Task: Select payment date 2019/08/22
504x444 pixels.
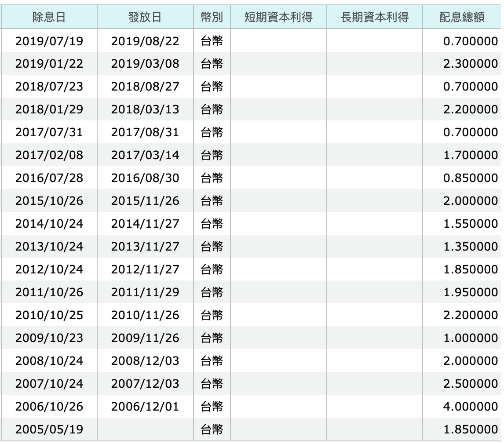Action: pos(145,41)
